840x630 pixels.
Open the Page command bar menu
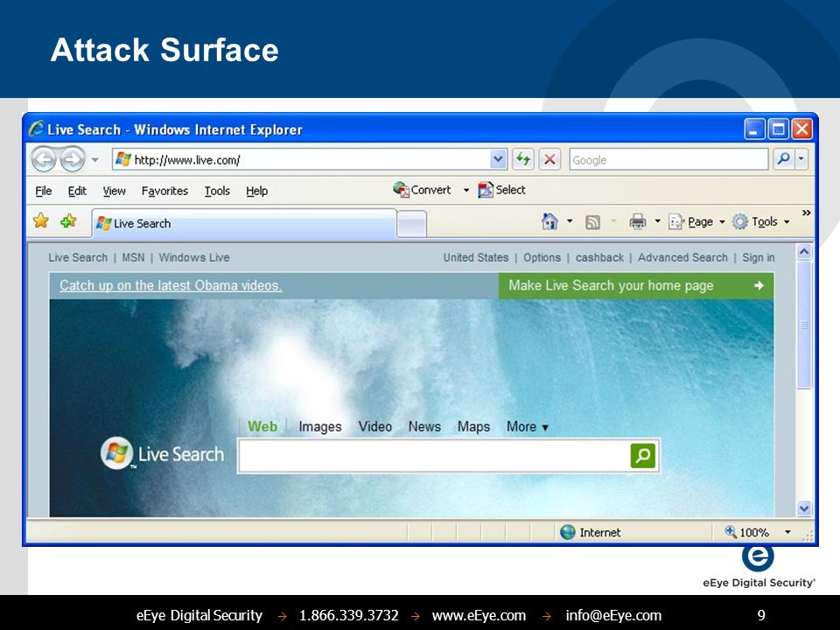696,221
